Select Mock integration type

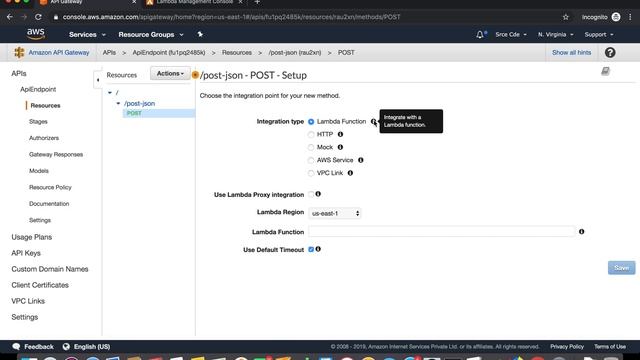coord(311,147)
